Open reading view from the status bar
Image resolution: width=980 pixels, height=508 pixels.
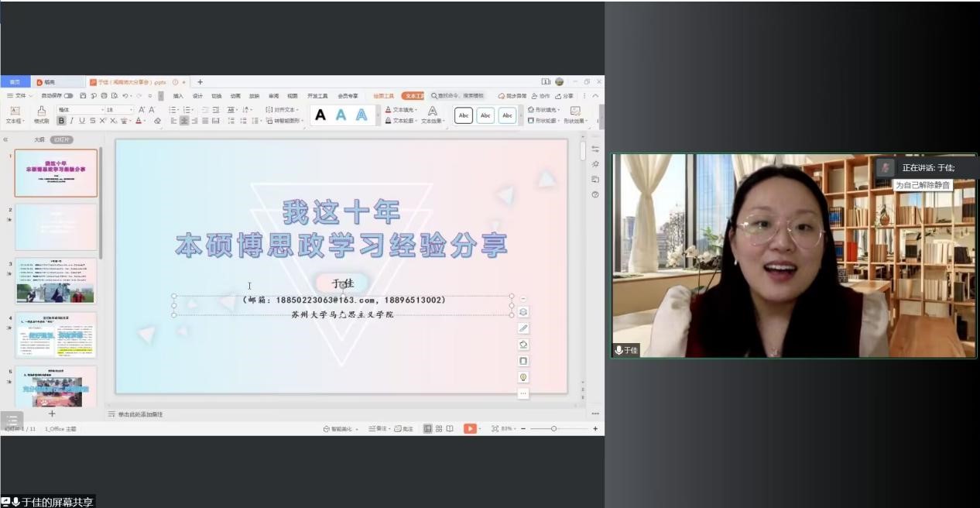tap(451, 427)
